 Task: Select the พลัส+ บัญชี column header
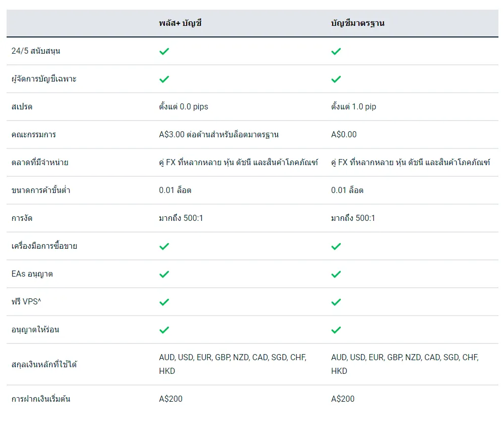coord(180,23)
